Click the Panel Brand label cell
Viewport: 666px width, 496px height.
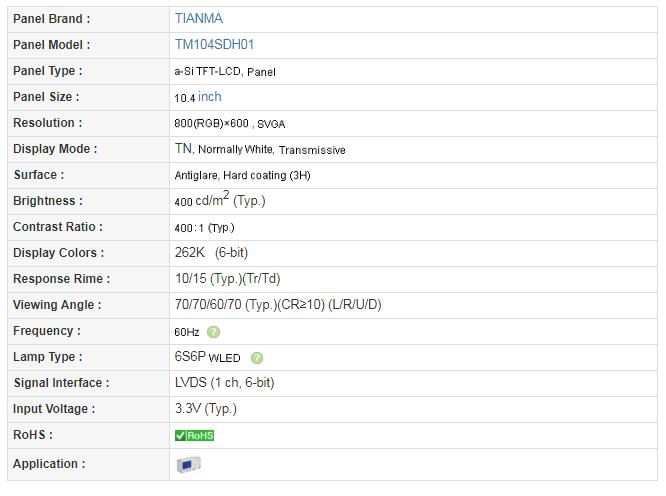point(88,20)
